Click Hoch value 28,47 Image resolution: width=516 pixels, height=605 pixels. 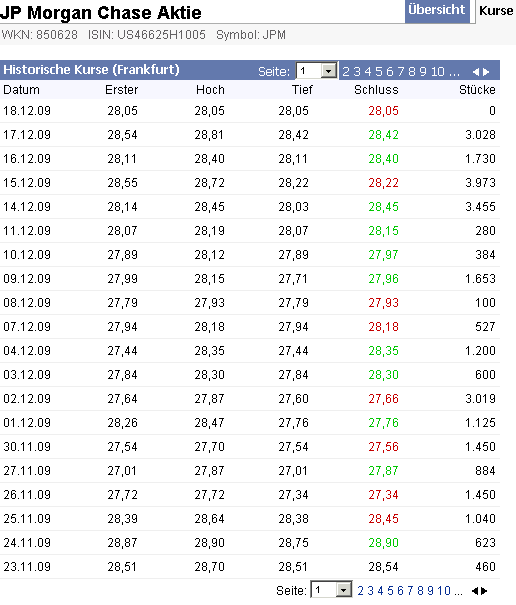(209, 423)
